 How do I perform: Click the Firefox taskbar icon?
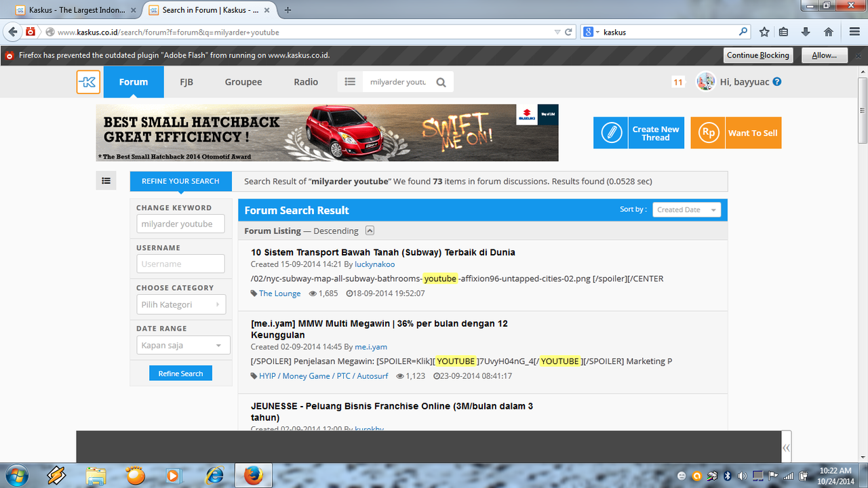click(x=253, y=475)
